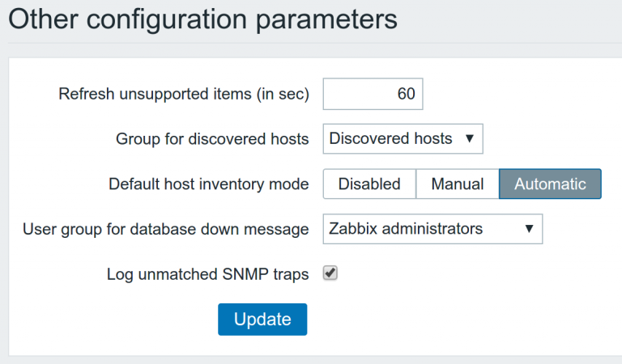Open the Zabbix administrators user group dropdown

click(x=432, y=229)
